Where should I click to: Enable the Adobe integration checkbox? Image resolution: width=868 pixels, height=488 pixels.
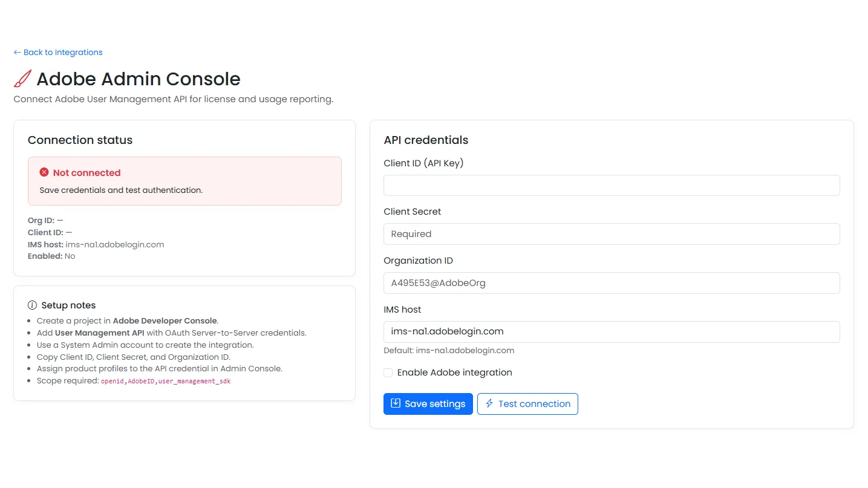pyautogui.click(x=388, y=373)
